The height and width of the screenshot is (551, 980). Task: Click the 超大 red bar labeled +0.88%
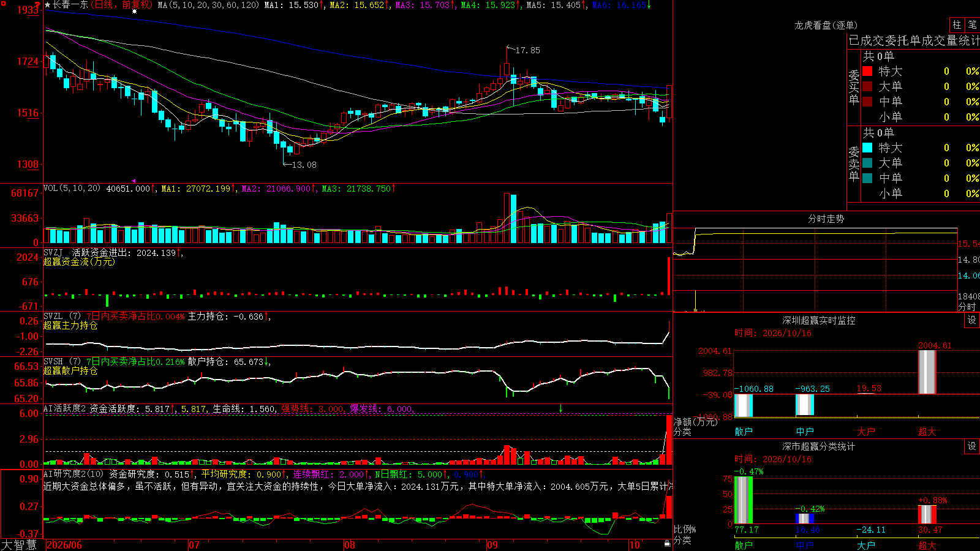[x=927, y=514]
